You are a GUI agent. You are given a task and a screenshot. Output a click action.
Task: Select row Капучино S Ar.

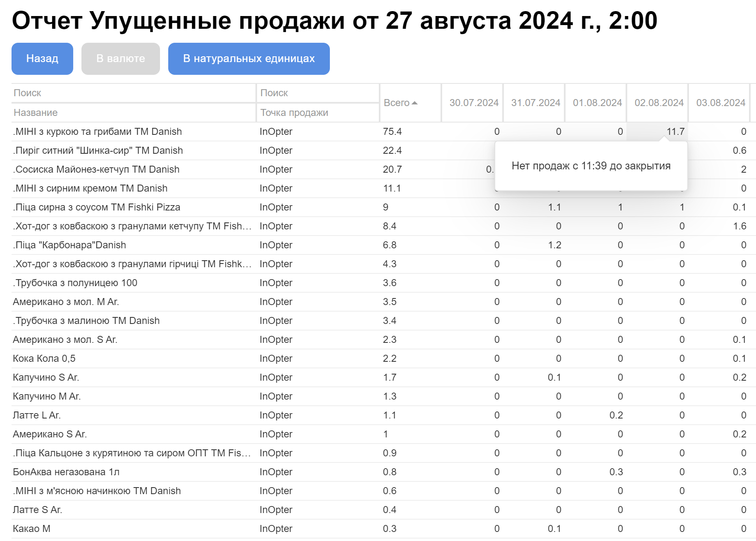tap(383, 377)
